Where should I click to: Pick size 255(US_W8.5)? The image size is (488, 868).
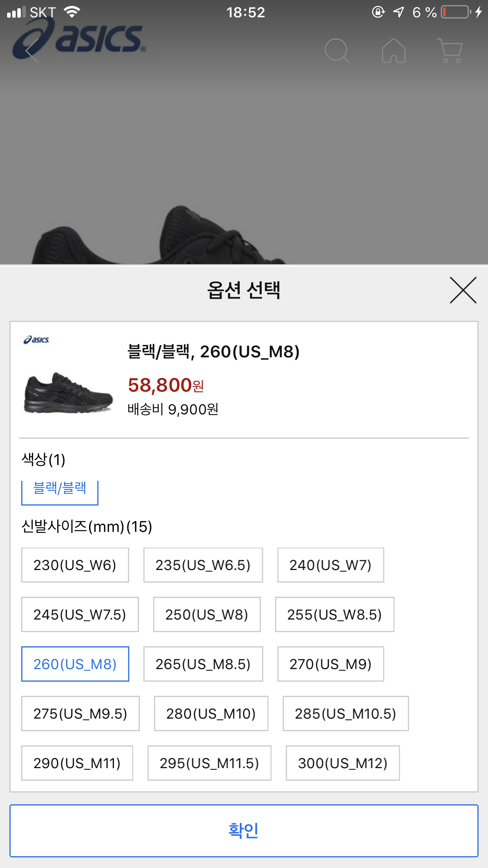point(334,614)
